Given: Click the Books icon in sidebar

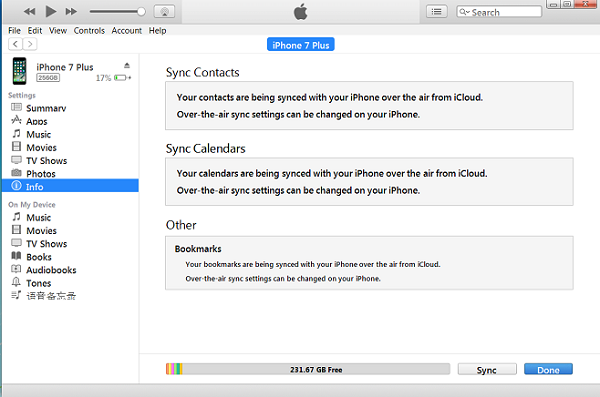Looking at the screenshot, I should coord(16,256).
